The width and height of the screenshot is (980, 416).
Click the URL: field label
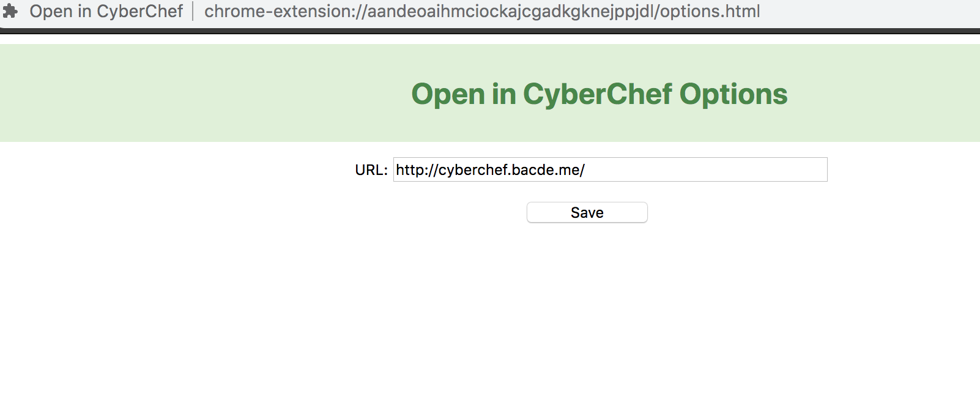pyautogui.click(x=371, y=169)
